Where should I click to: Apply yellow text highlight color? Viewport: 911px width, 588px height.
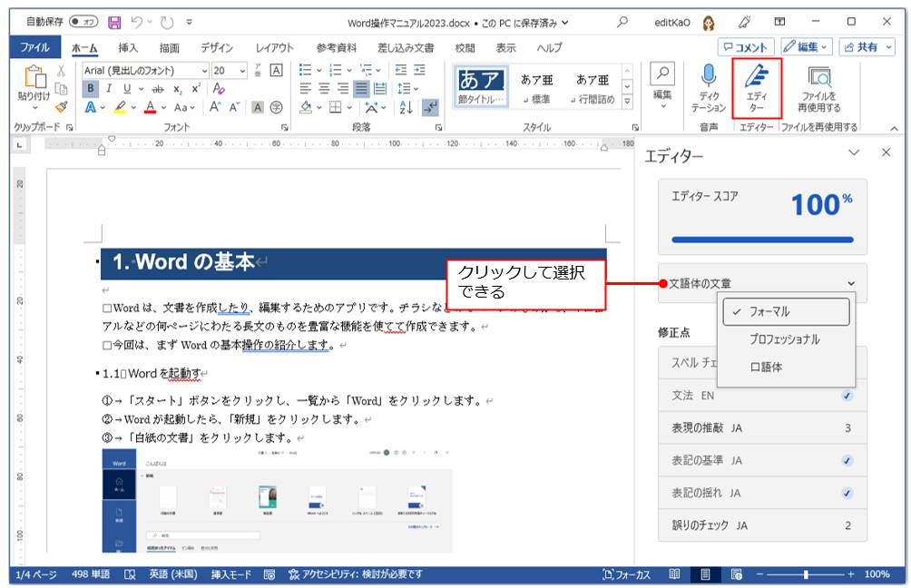pyautogui.click(x=121, y=107)
